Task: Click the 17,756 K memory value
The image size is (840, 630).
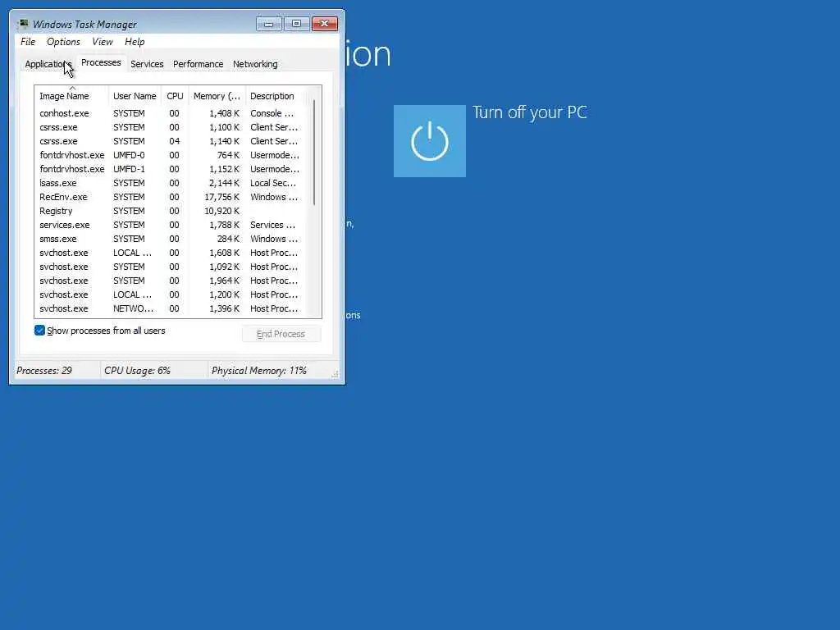Action: (x=221, y=197)
